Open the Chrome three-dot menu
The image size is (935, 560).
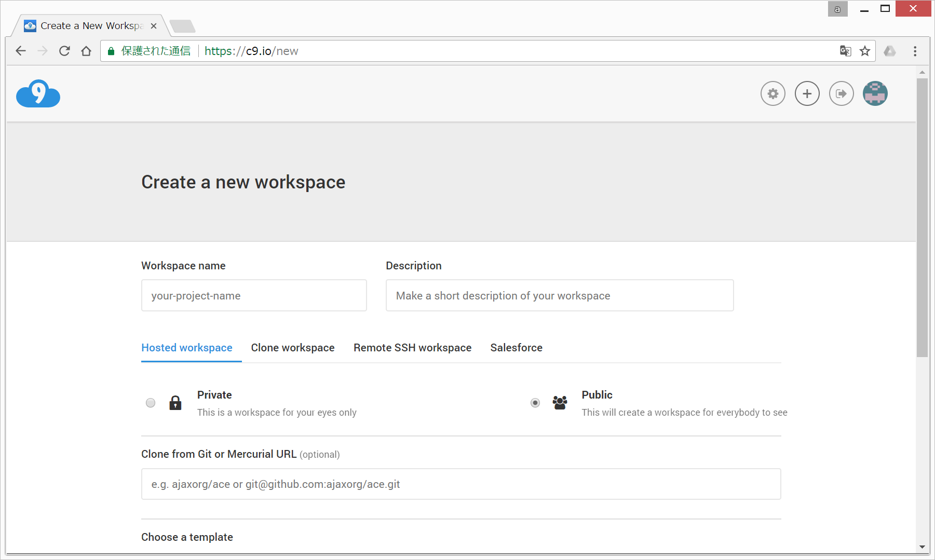pyautogui.click(x=915, y=51)
